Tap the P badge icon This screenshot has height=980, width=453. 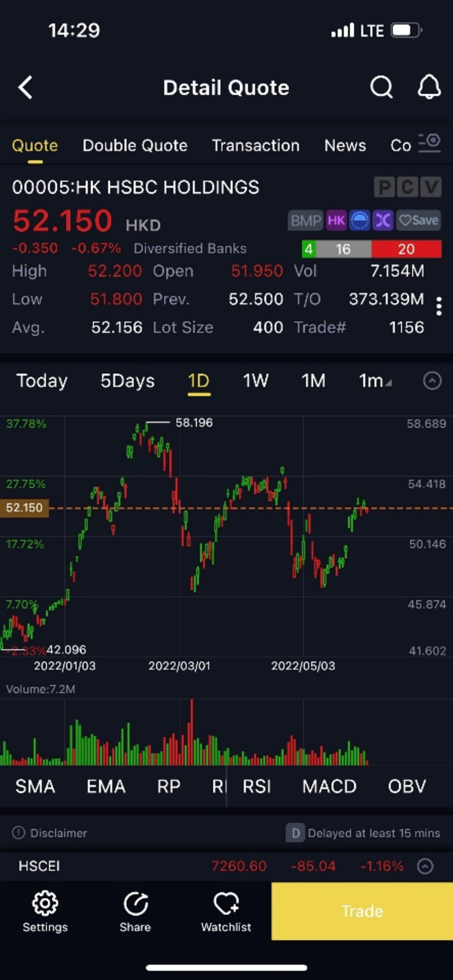pos(384,187)
